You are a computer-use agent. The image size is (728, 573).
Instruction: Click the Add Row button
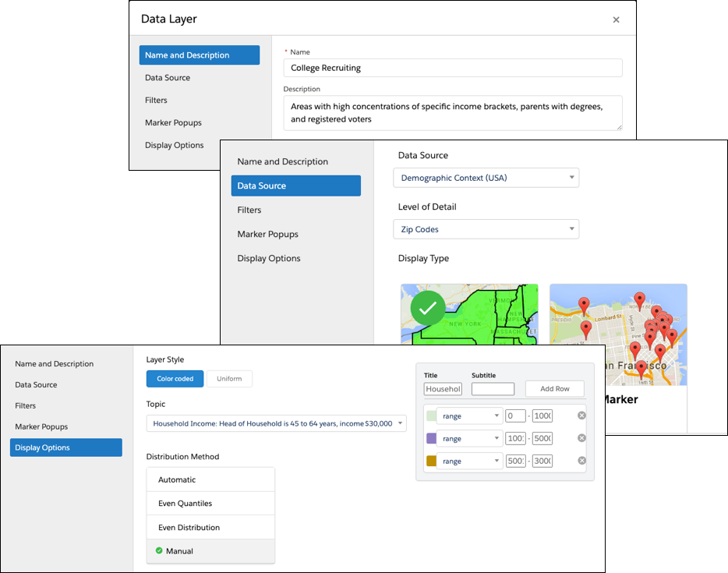[x=554, y=388]
